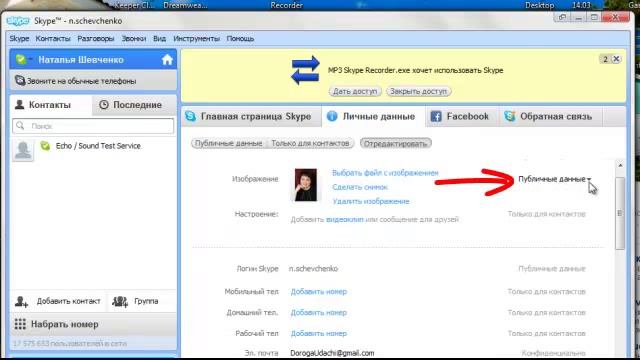
Task: Click the magnifier icon in search field
Action: coord(20,126)
